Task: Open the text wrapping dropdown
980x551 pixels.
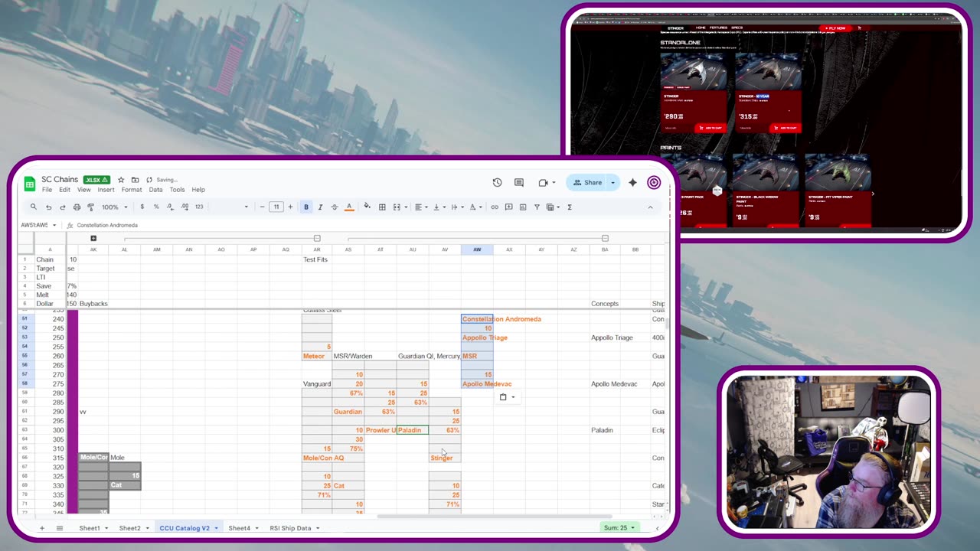Action: (456, 207)
